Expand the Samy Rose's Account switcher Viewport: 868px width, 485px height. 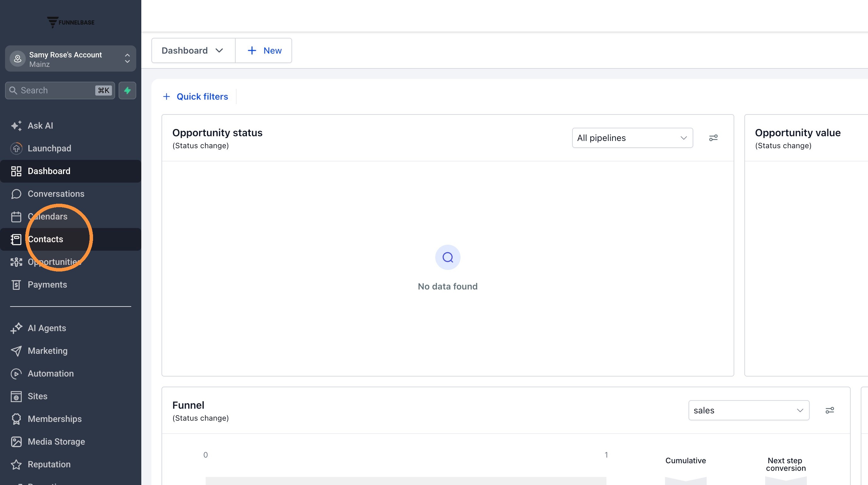[70, 59]
